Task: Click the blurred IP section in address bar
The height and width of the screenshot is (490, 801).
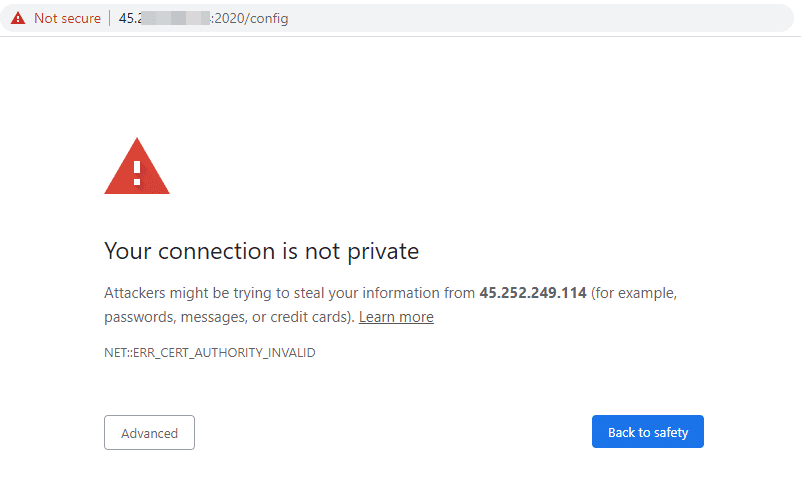Action: pos(172,18)
